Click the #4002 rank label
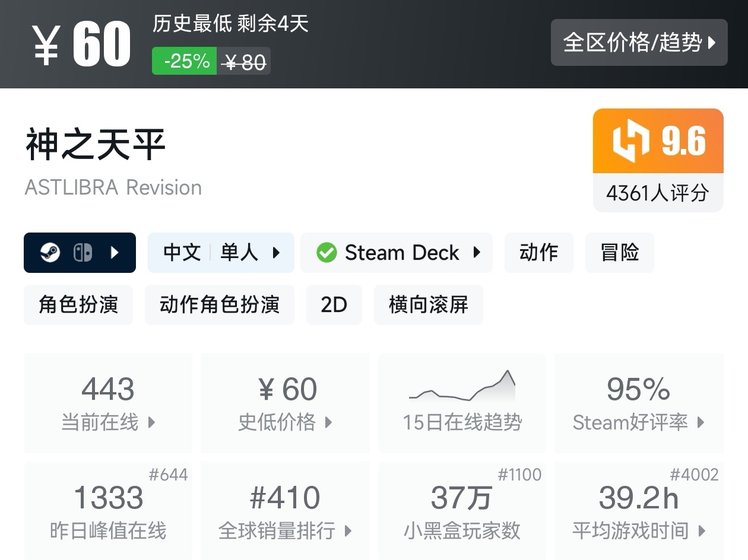748x560 pixels. 694,475
